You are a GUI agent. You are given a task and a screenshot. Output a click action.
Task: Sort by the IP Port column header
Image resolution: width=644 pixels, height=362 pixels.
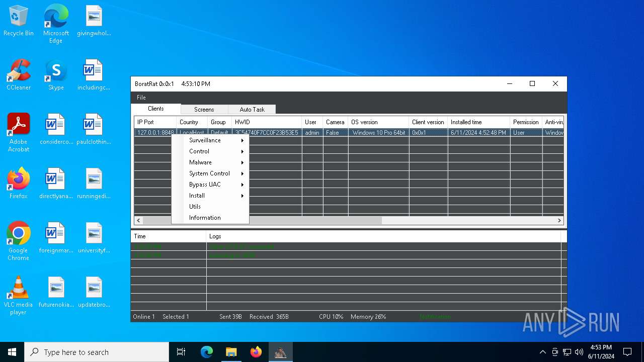155,122
